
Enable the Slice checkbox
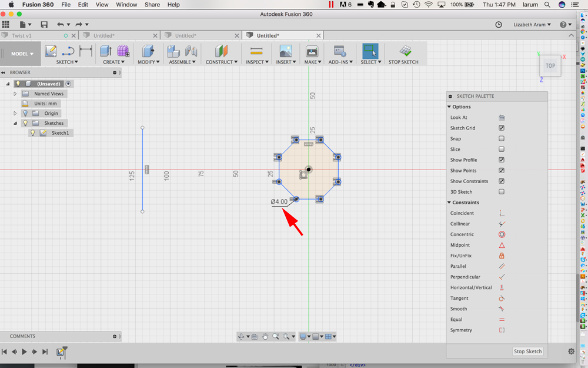[502, 149]
